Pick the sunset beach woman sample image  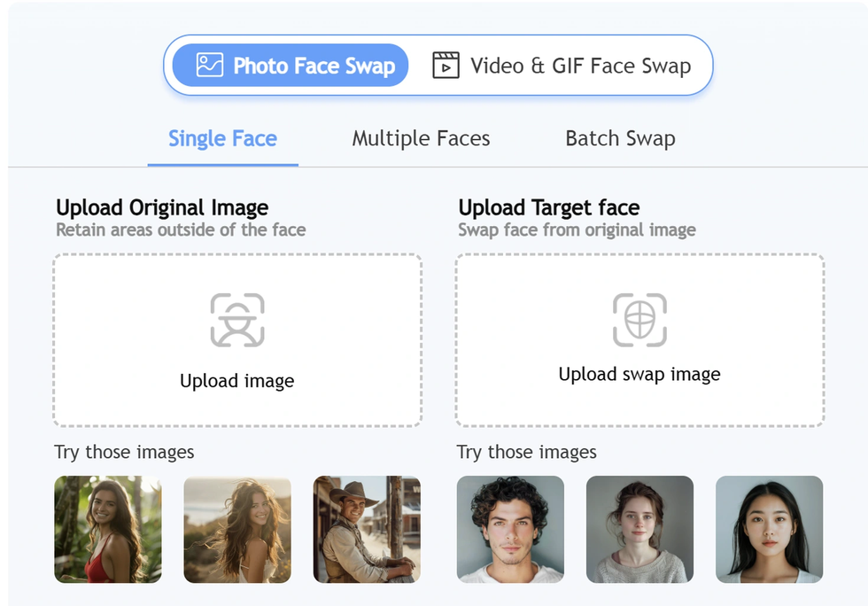pyautogui.click(x=237, y=529)
